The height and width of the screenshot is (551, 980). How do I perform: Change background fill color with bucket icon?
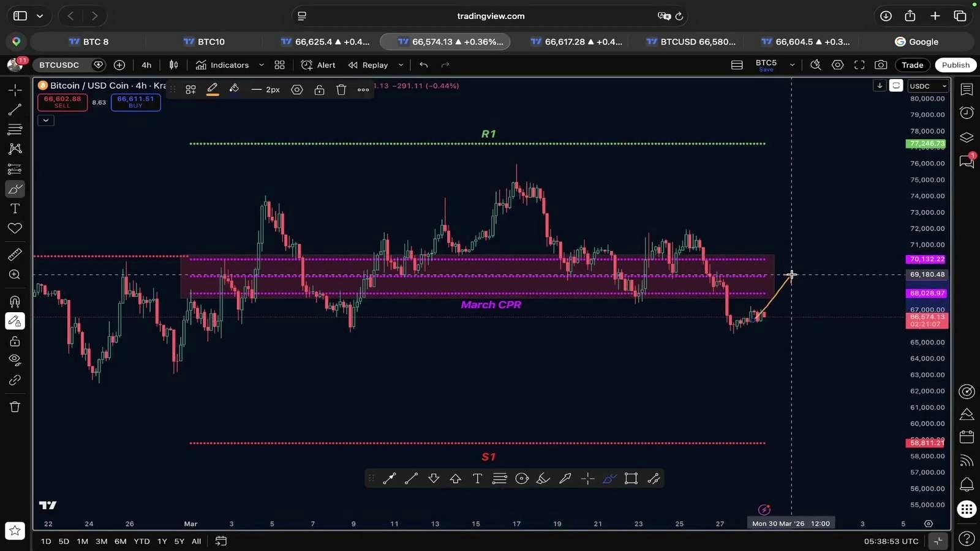[234, 89]
